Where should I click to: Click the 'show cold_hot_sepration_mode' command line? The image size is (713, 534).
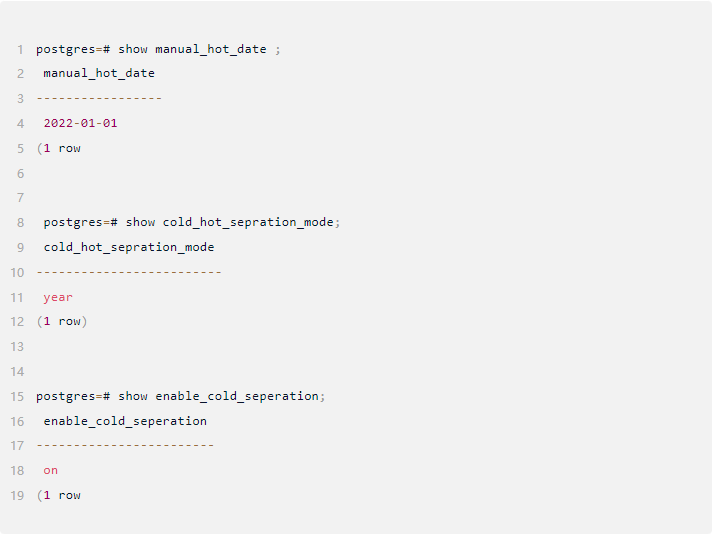click(x=192, y=222)
